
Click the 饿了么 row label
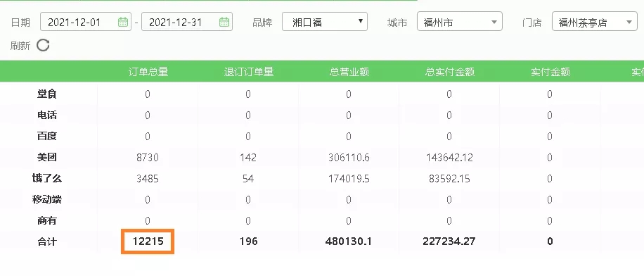pos(47,179)
